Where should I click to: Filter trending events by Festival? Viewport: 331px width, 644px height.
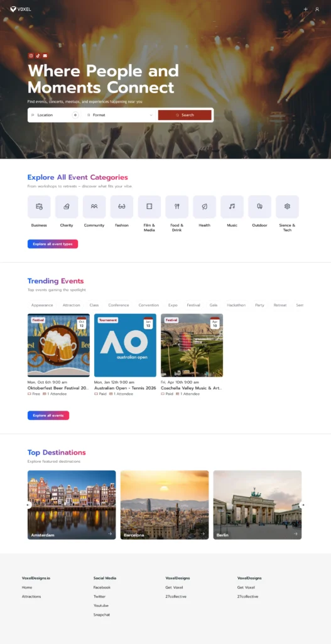pos(193,305)
